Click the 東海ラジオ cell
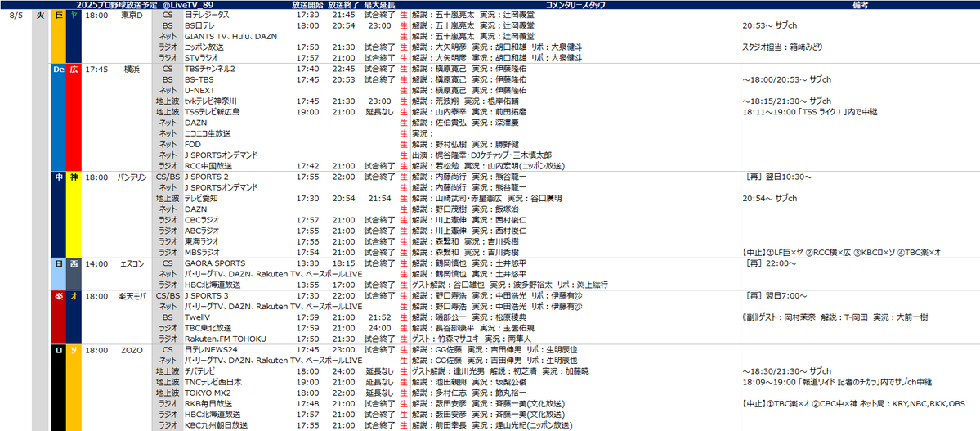The height and width of the screenshot is (431, 980). pyautogui.click(x=202, y=240)
